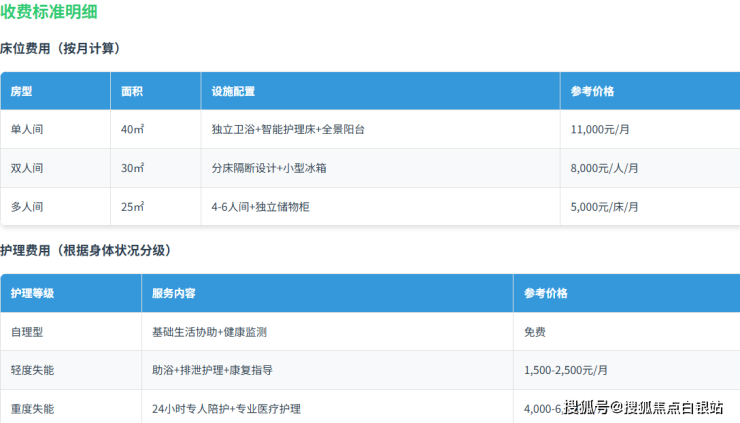Select the 自理型 care level cell
The height and width of the screenshot is (423, 740).
pos(27,332)
